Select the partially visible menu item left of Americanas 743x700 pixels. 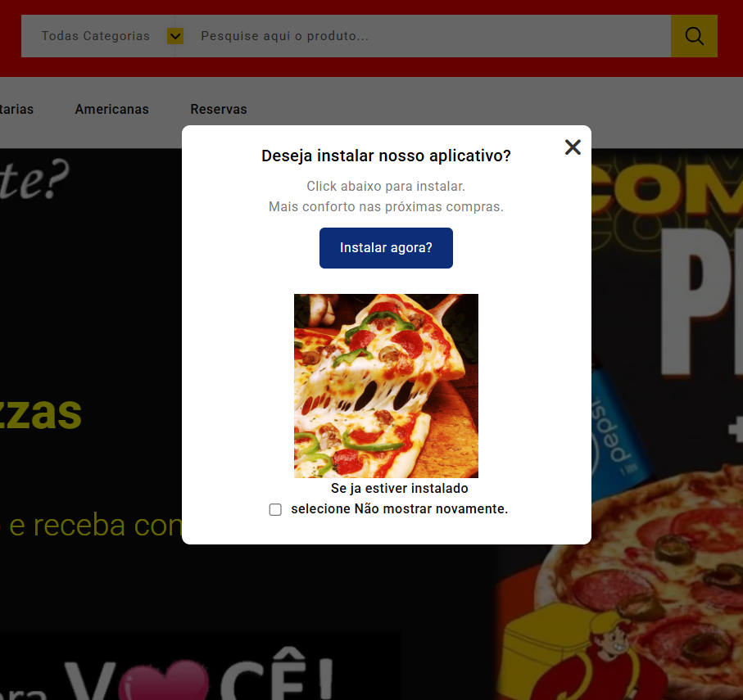(16, 109)
